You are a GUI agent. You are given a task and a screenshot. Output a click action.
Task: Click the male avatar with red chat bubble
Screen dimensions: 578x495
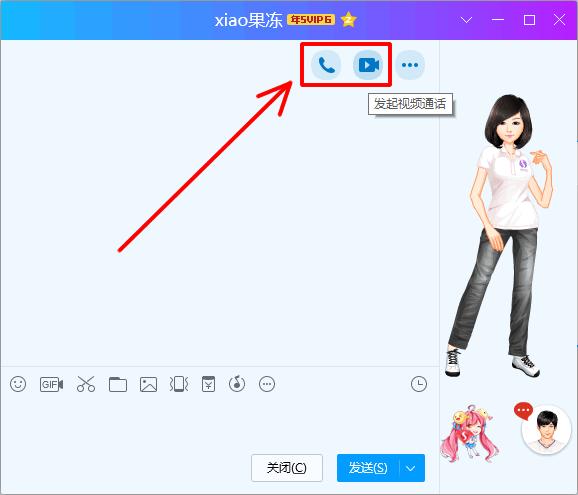click(546, 429)
